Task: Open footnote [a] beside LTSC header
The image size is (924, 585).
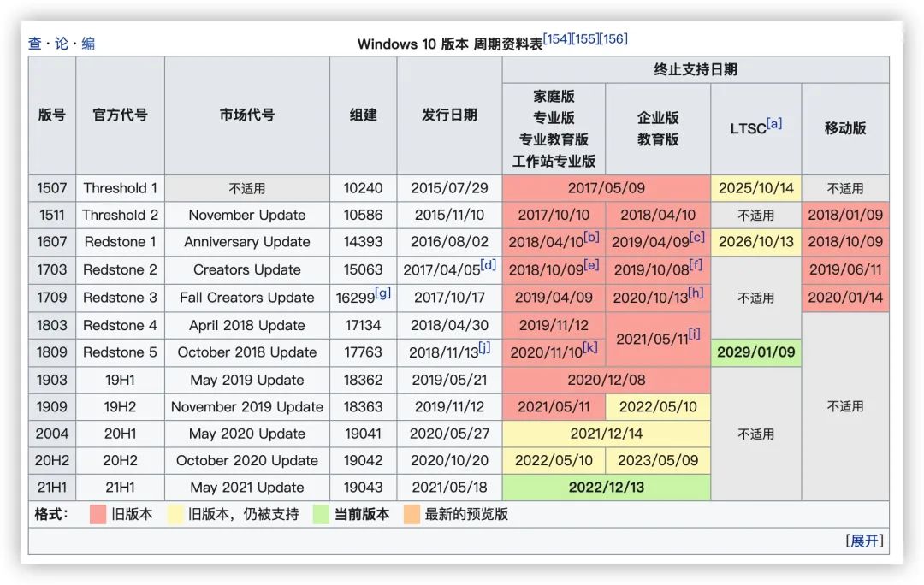Action: point(774,124)
